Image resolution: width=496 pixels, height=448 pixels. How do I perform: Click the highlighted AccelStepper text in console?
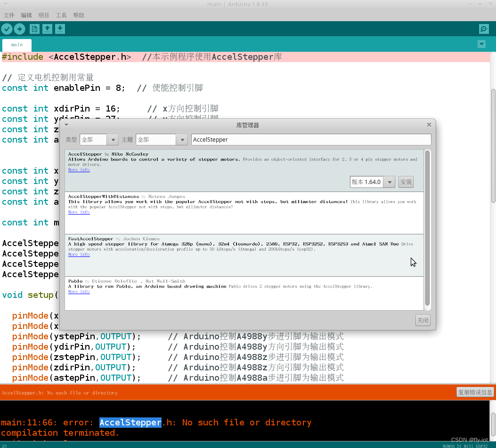pyautogui.click(x=130, y=423)
